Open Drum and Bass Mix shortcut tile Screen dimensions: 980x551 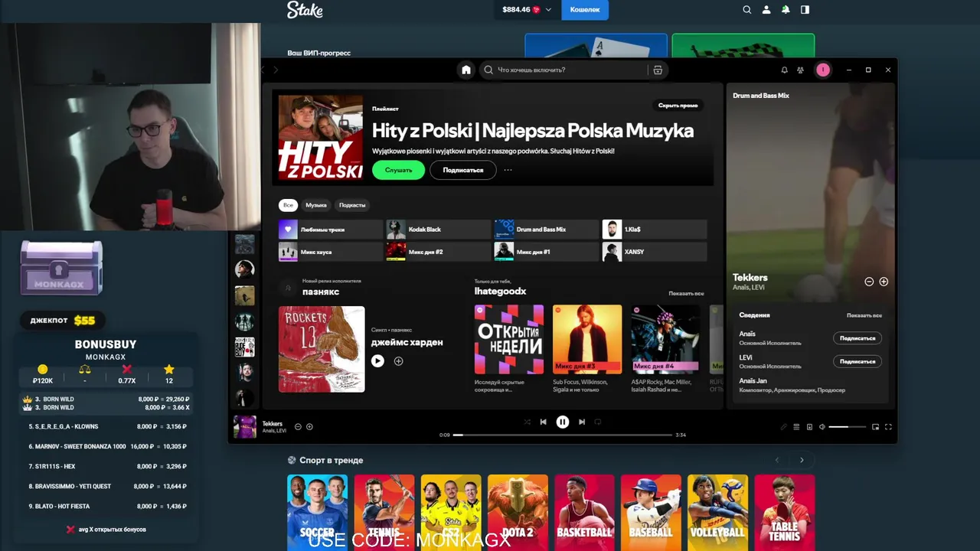coord(547,230)
